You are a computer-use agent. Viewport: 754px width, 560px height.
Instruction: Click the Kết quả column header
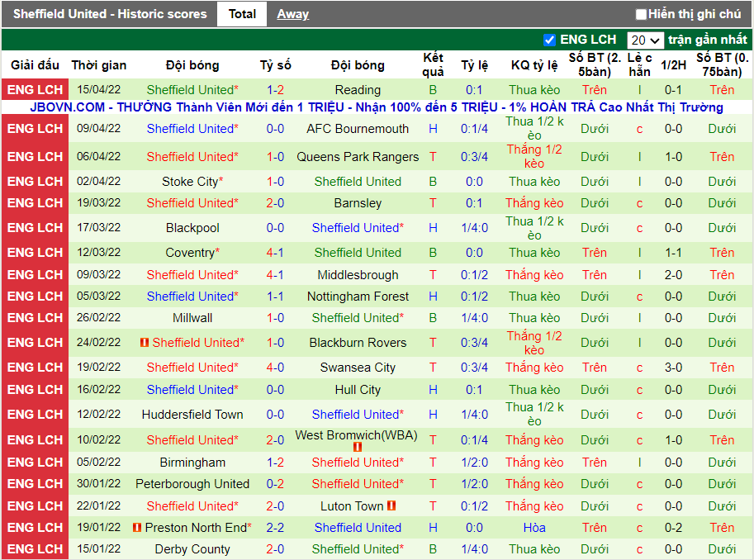click(x=433, y=65)
